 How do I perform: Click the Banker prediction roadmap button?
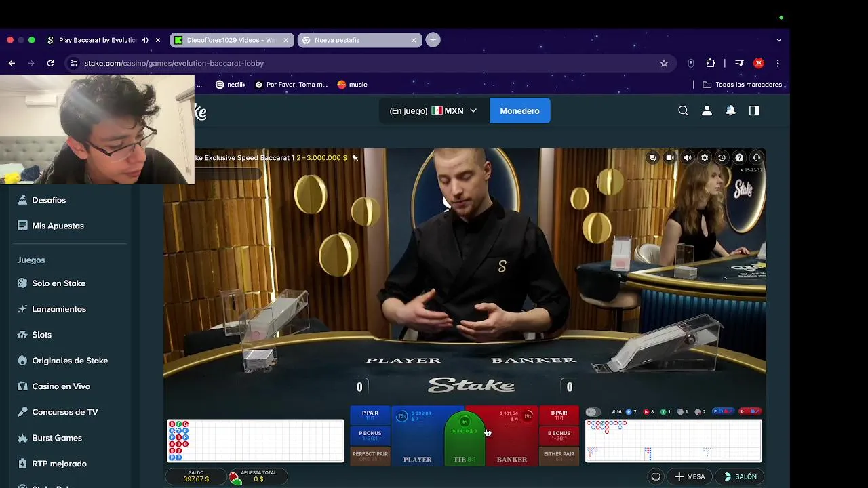(750, 411)
